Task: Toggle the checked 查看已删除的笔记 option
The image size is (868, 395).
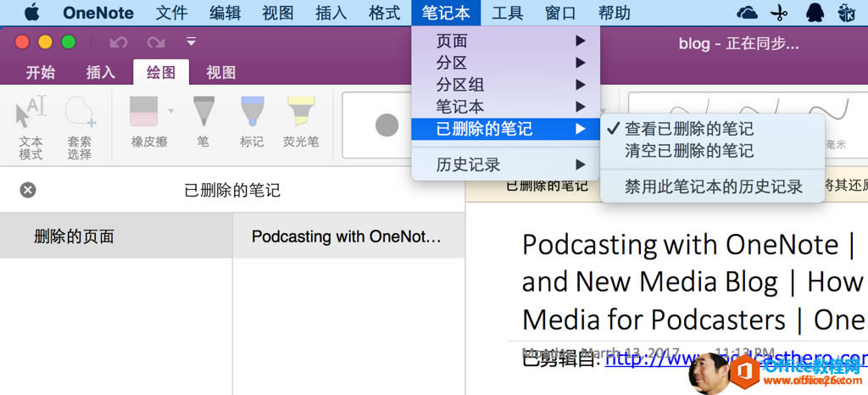Action: click(x=713, y=129)
